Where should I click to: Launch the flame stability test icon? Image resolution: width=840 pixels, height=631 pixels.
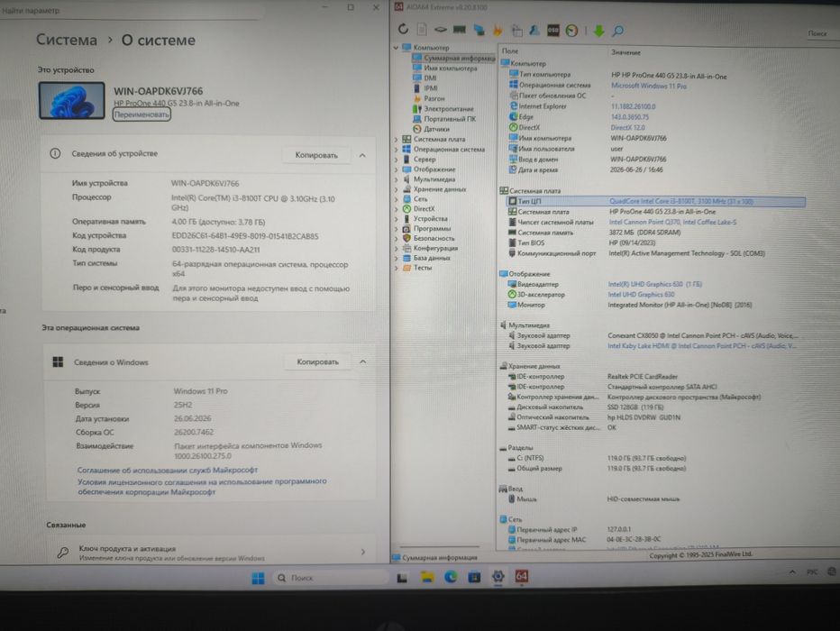pos(498,31)
